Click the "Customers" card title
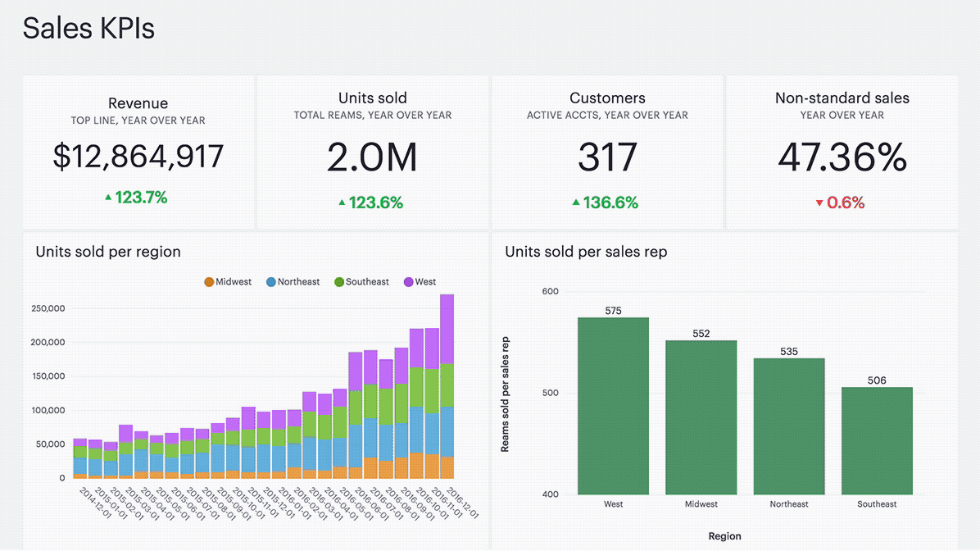This screenshot has width=980, height=551. pyautogui.click(x=607, y=98)
